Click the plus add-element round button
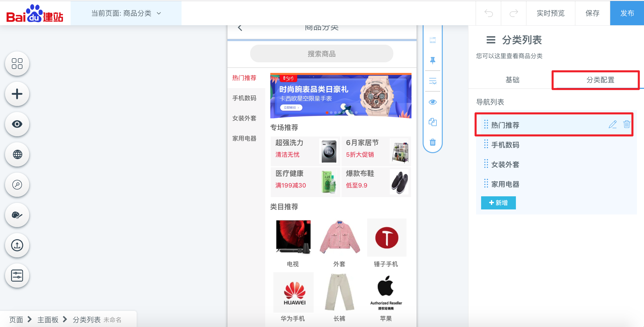This screenshot has height=327, width=644. 17,94
